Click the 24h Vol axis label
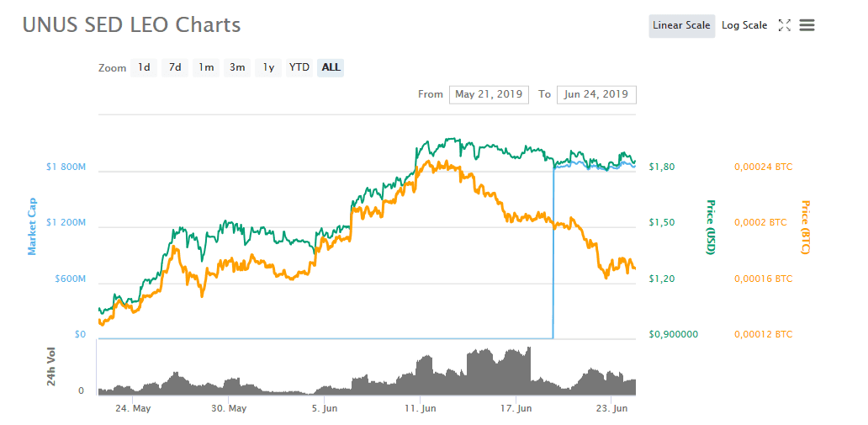Viewport: 868px width, 425px height. [51, 366]
